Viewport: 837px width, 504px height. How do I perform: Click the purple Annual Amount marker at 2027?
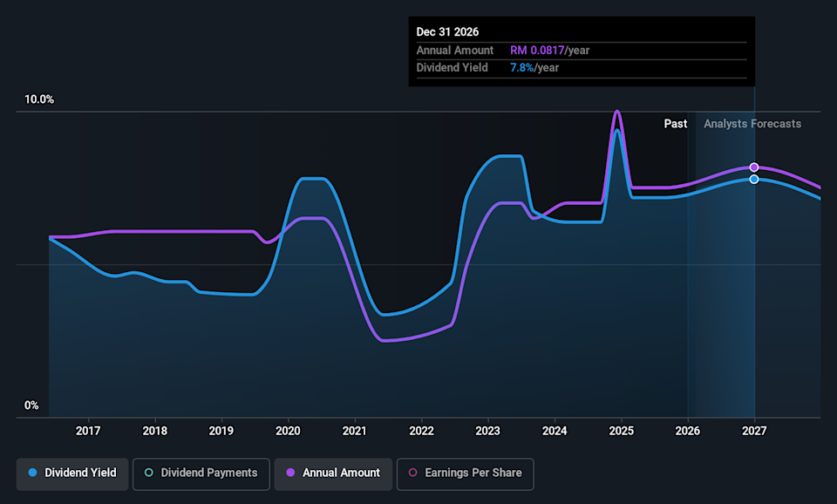pos(754,167)
